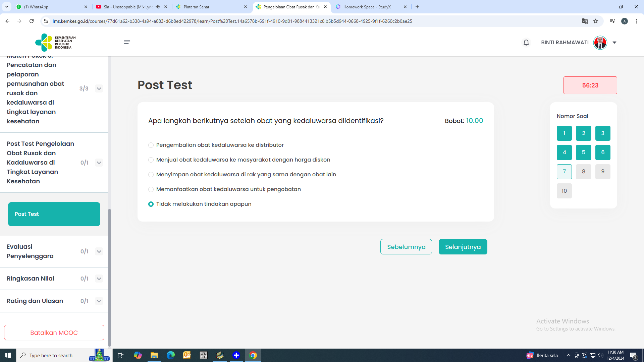
Task: Close the Plataran Sehat tab
Action: coord(246,7)
